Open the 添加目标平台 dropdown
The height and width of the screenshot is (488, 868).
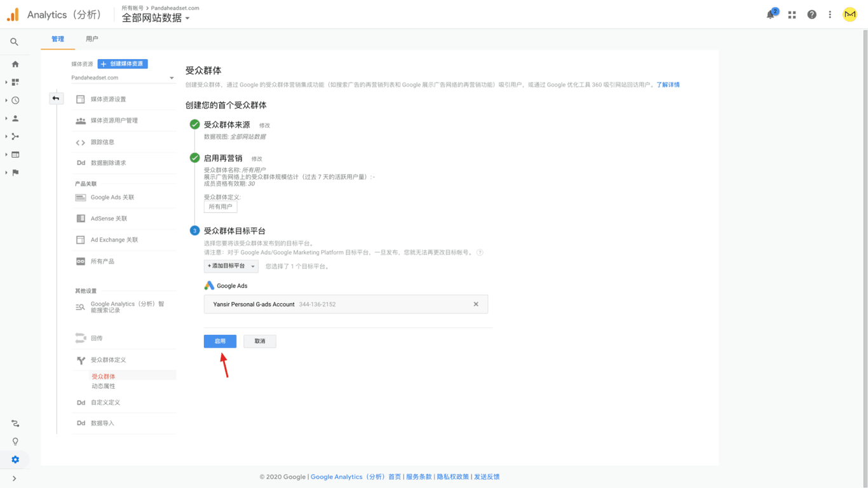(231, 266)
